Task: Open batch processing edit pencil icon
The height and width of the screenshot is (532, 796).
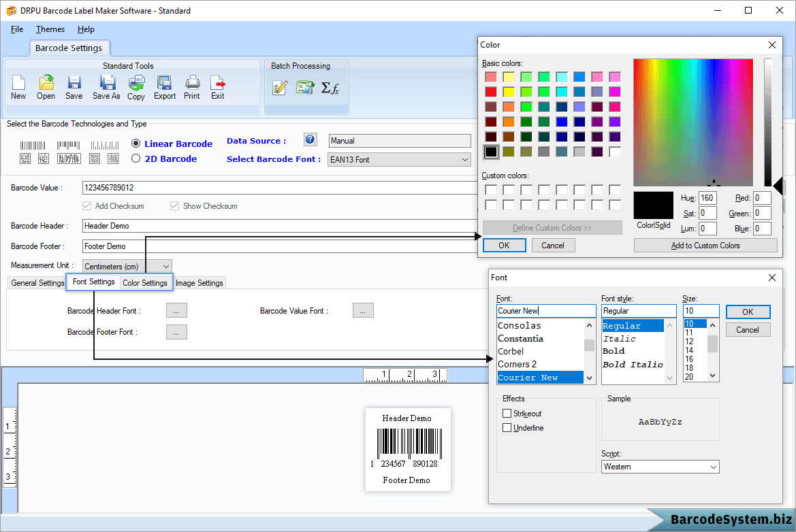Action: (280, 88)
